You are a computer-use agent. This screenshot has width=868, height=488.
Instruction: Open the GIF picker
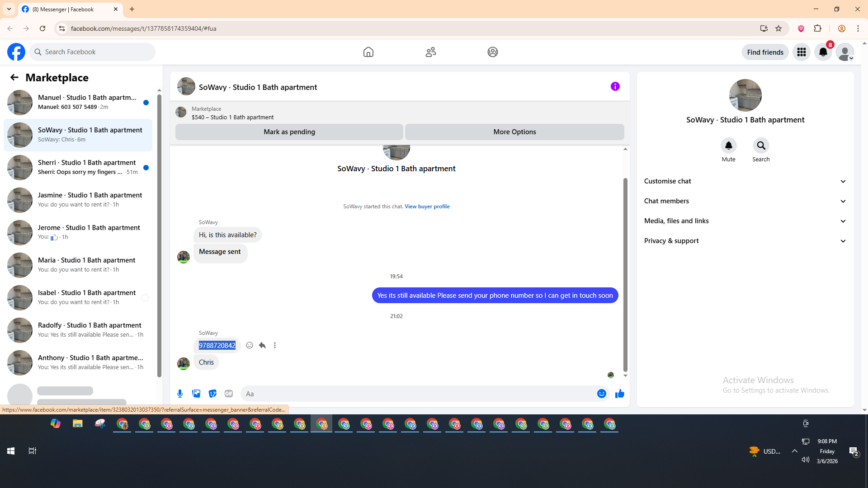click(229, 394)
